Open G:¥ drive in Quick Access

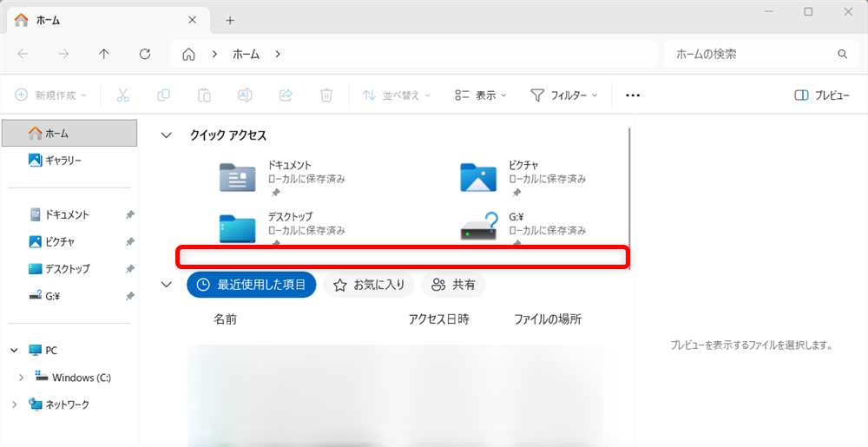(x=523, y=227)
